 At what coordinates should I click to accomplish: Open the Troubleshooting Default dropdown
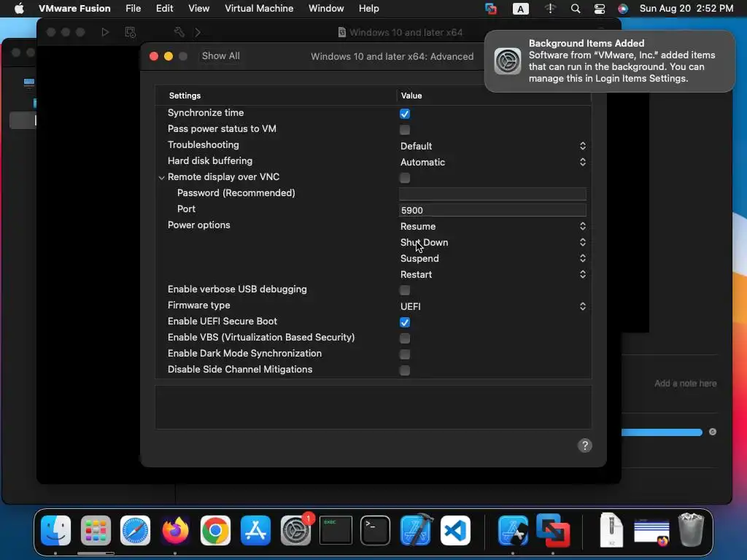click(x=492, y=146)
